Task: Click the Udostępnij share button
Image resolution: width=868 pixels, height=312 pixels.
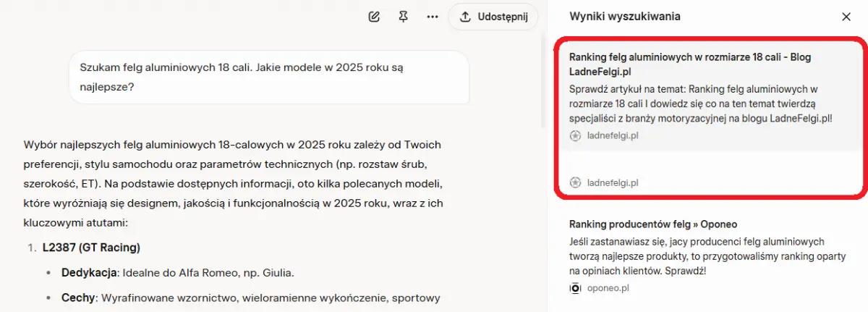Action: click(x=493, y=17)
